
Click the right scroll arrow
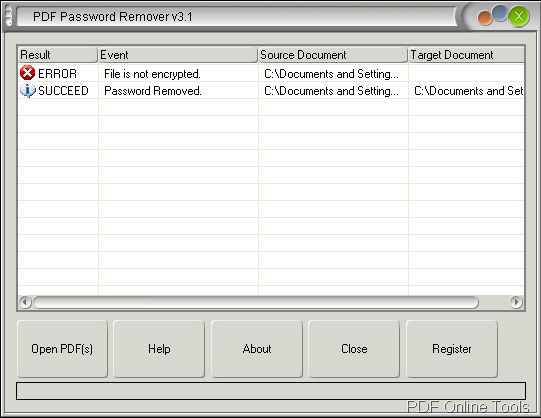(x=516, y=302)
